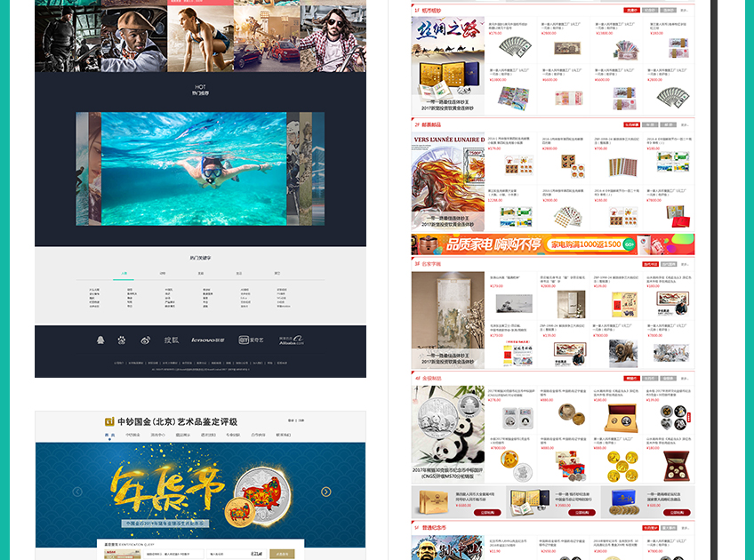Click the 5F 普通纪念币 floor heading
The image size is (754, 560).
[429, 528]
